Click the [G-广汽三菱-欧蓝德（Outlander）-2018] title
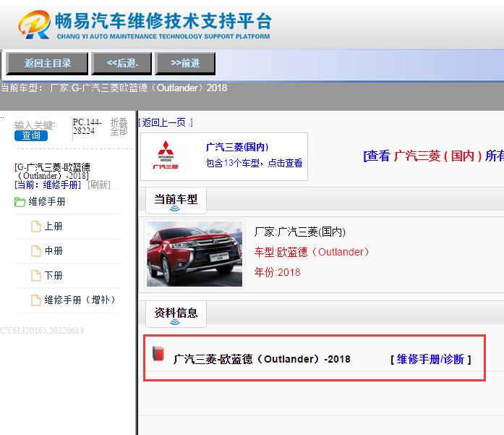This screenshot has width=504, height=435. click(x=52, y=172)
